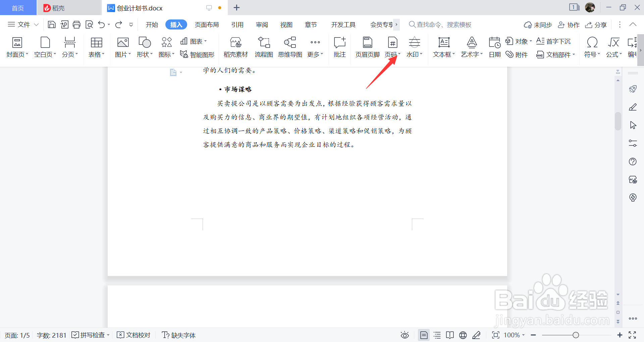Insert WordArt using 艺术字
Image resolution: width=644 pixels, height=342 pixels.
click(471, 47)
